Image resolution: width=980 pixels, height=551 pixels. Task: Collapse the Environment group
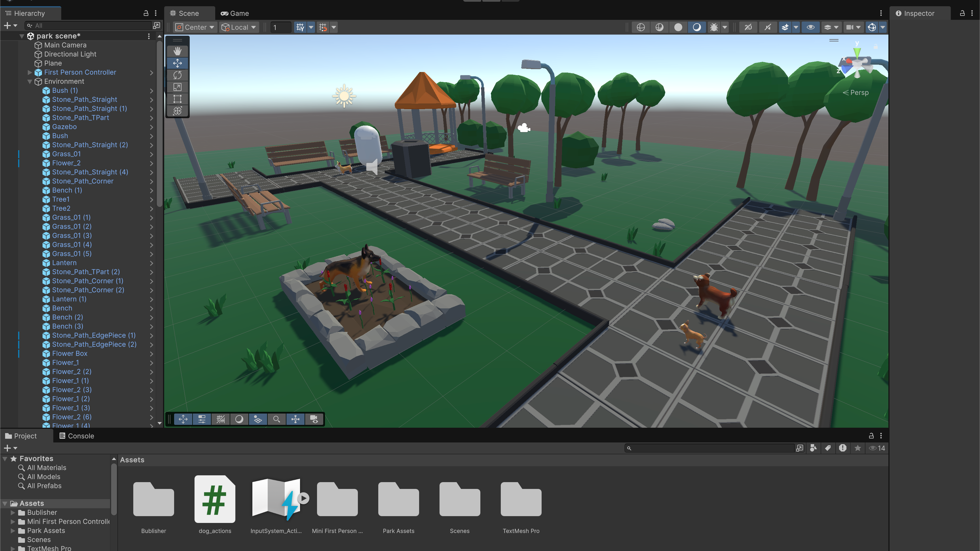tap(30, 81)
